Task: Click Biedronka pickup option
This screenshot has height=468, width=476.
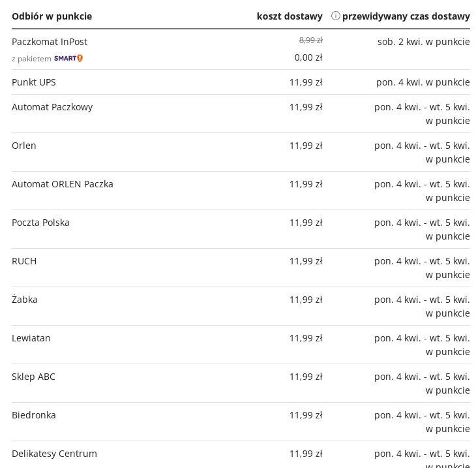Action: [x=34, y=415]
